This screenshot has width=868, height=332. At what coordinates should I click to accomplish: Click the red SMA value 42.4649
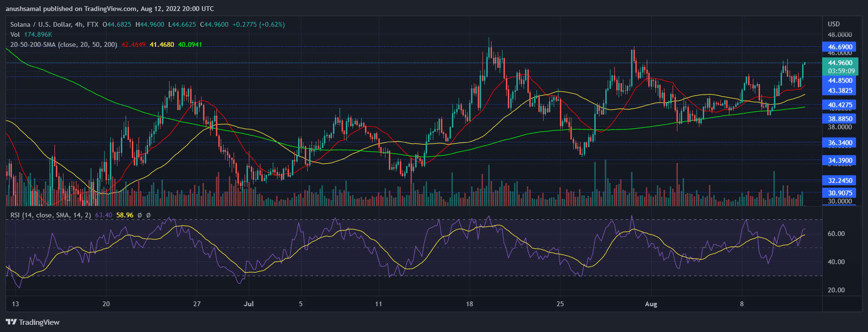point(134,44)
